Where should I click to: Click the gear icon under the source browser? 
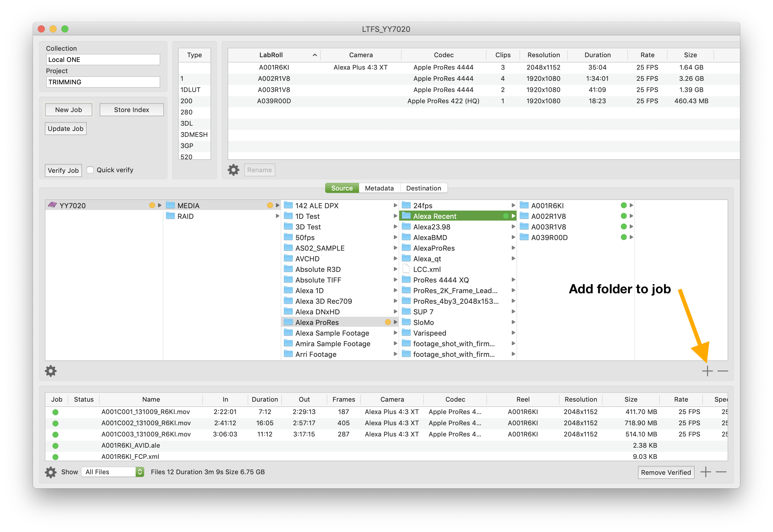[51, 371]
